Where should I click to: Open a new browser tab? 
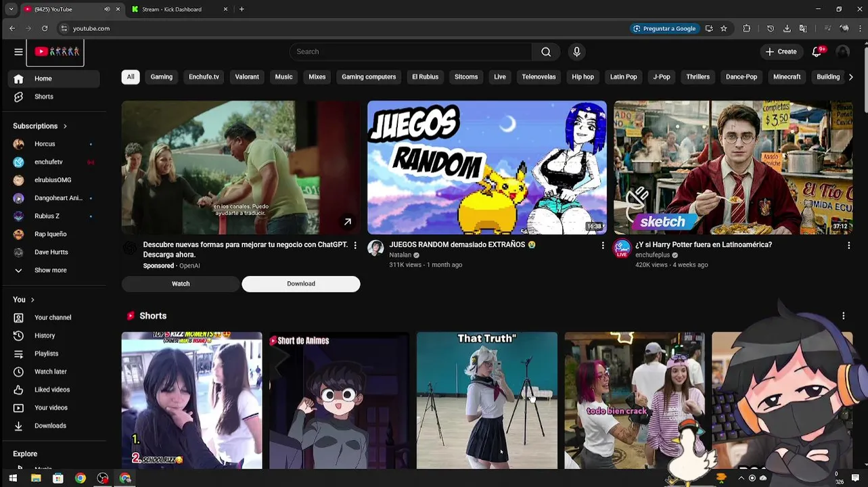242,9
